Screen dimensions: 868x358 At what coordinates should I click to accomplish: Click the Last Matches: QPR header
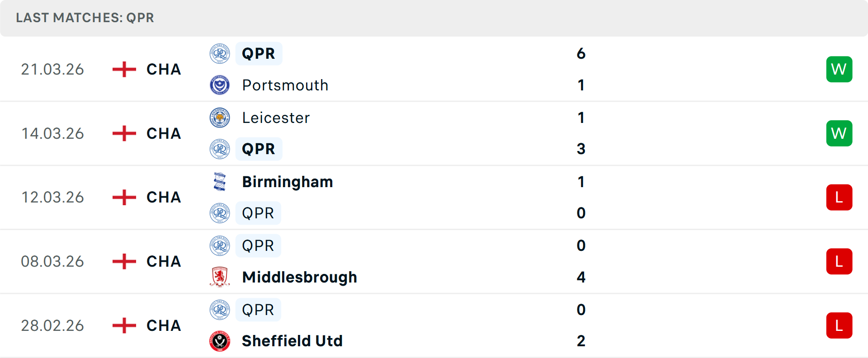(85, 18)
